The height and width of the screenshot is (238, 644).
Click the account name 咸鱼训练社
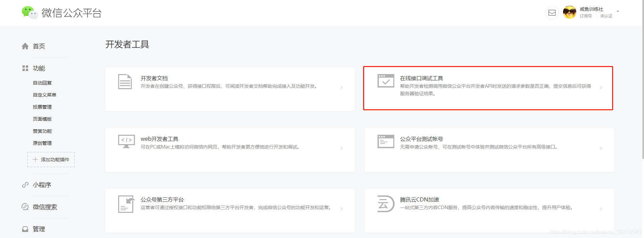point(591,9)
